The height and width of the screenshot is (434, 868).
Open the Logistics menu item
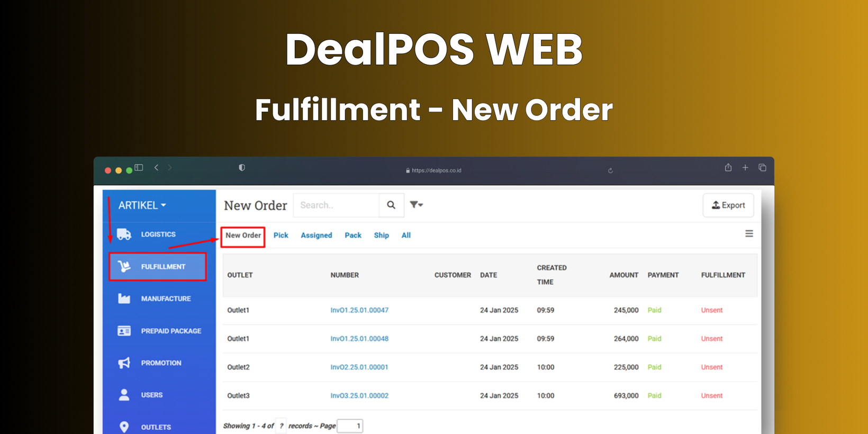click(159, 234)
